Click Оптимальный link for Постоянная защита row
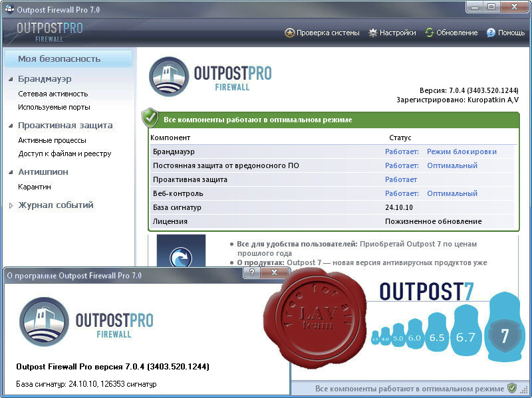532x398 pixels. pos(452,165)
